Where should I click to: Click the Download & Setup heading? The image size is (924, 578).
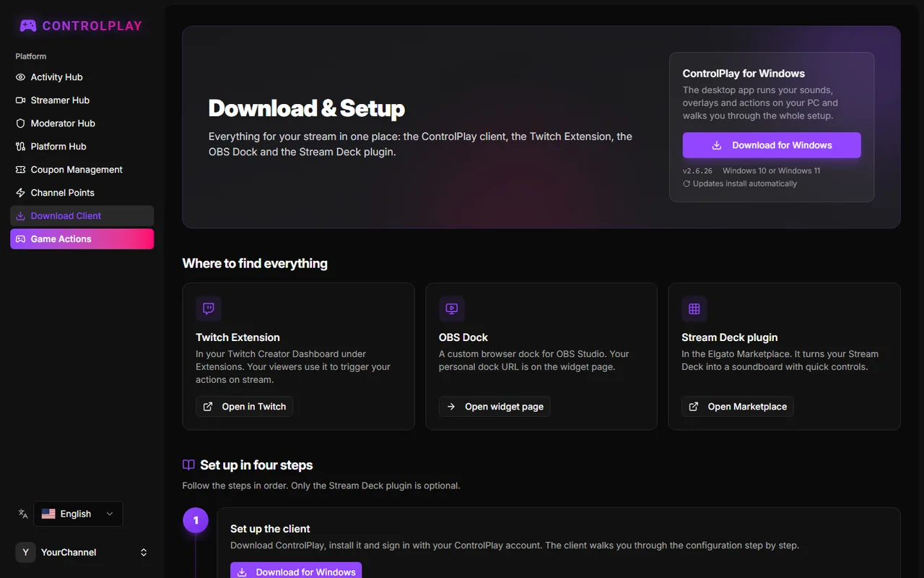(x=307, y=108)
